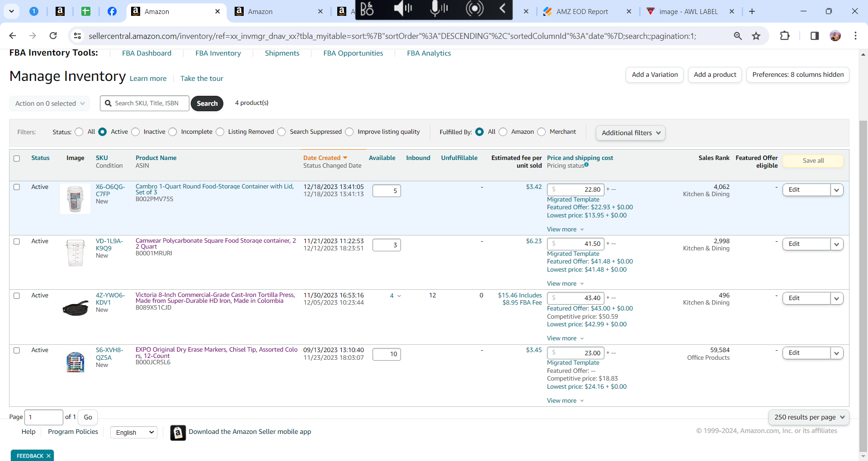
Task: Check the EXPO markers row checkbox
Action: click(17, 350)
